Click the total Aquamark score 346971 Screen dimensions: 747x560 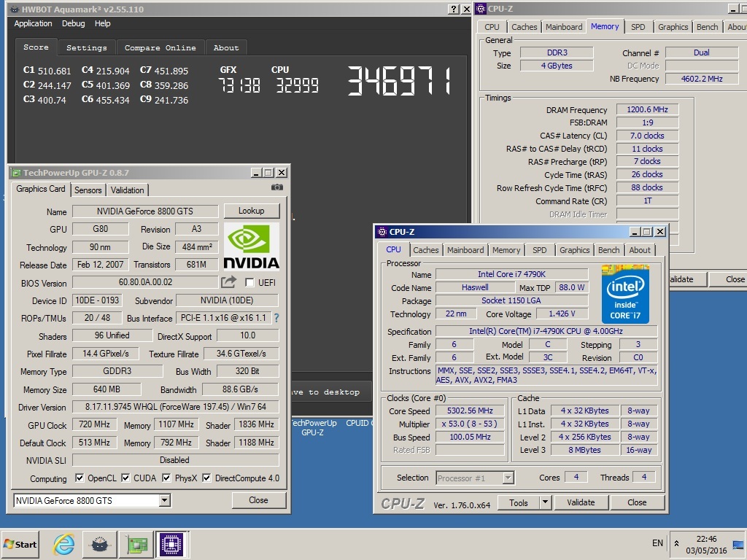click(x=399, y=80)
